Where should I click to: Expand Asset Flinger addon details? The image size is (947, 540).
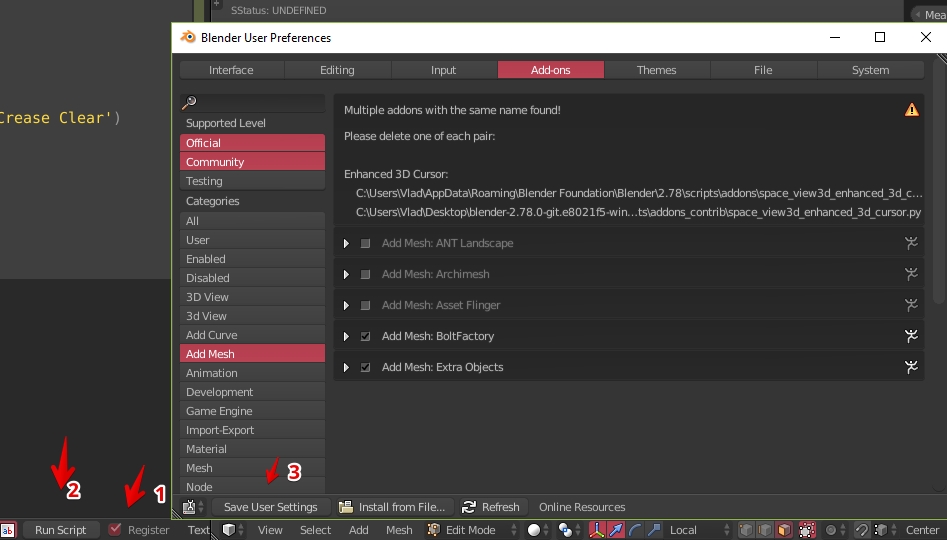pos(346,305)
